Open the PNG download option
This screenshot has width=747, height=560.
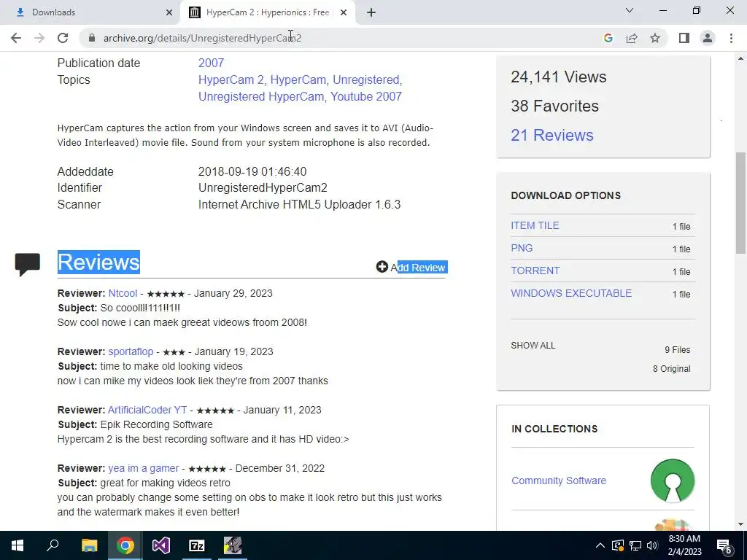(522, 248)
